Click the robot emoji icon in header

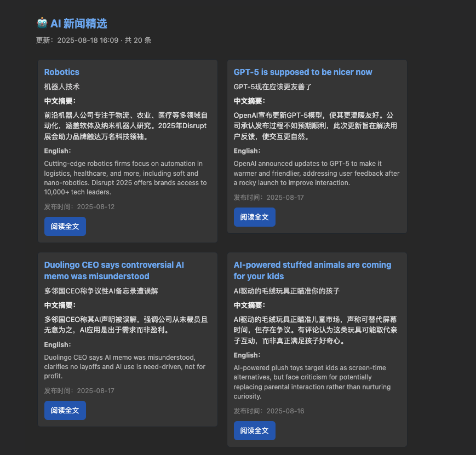pyautogui.click(x=42, y=23)
